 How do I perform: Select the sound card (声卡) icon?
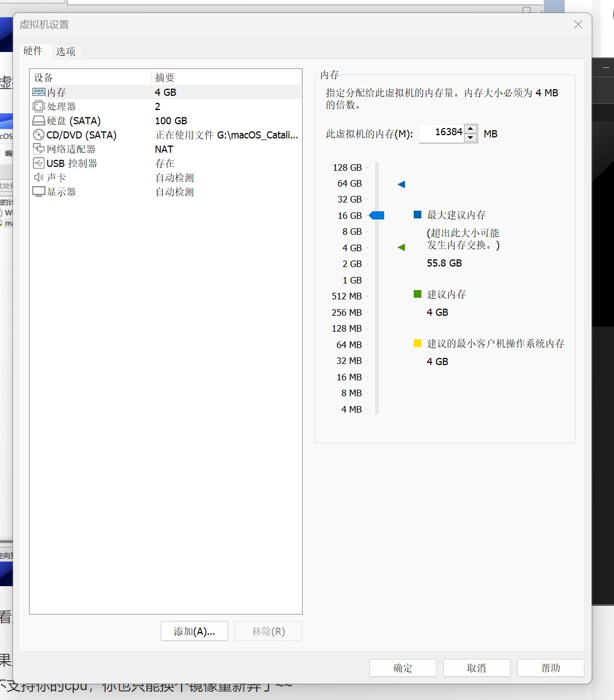39,177
